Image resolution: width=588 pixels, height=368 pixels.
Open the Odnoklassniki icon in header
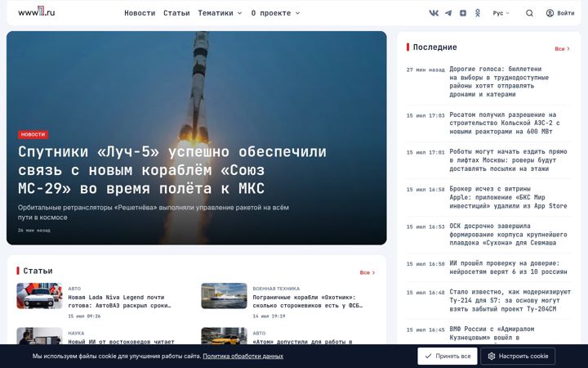click(x=478, y=13)
